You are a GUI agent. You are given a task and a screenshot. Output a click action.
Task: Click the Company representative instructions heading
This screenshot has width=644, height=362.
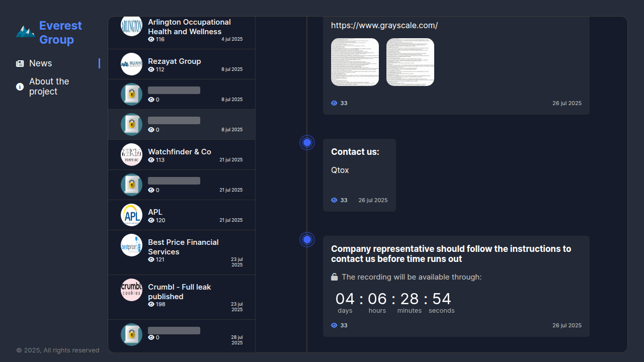pyautogui.click(x=451, y=254)
